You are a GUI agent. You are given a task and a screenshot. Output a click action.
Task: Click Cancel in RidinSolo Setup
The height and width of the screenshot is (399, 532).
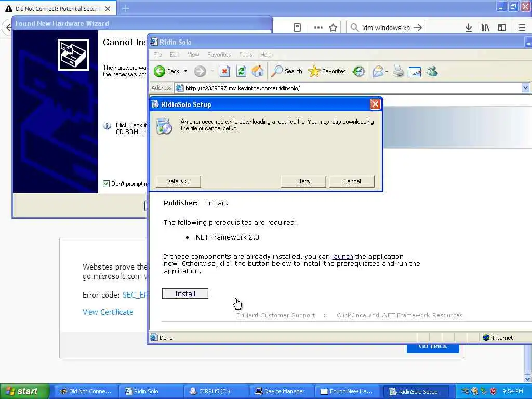coord(352,181)
